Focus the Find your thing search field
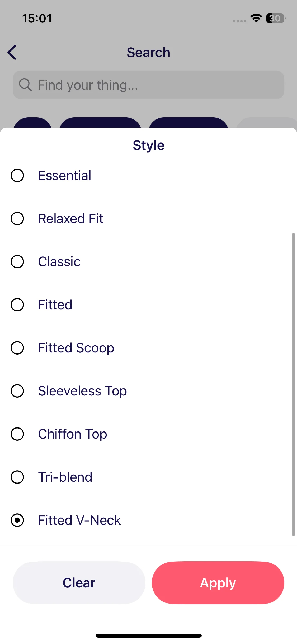Viewport: 297px width, 644px height. point(148,85)
